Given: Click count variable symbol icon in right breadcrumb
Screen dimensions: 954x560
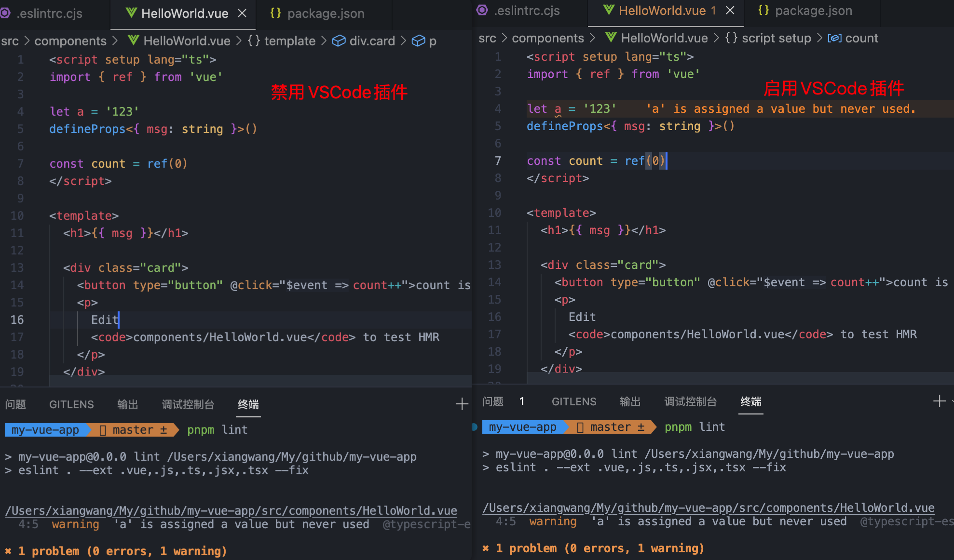Looking at the screenshot, I should [x=834, y=38].
